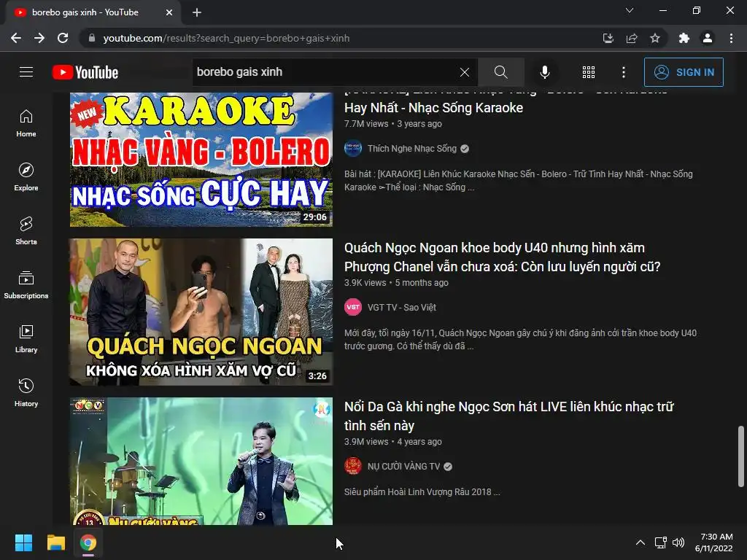
Task: Open Library in the sidebar
Action: point(26,338)
